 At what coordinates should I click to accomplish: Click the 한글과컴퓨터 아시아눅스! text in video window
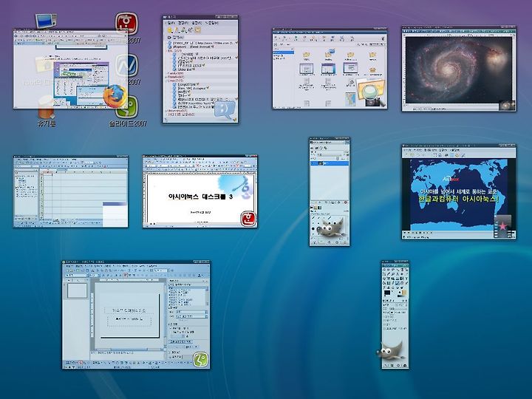tap(459, 199)
